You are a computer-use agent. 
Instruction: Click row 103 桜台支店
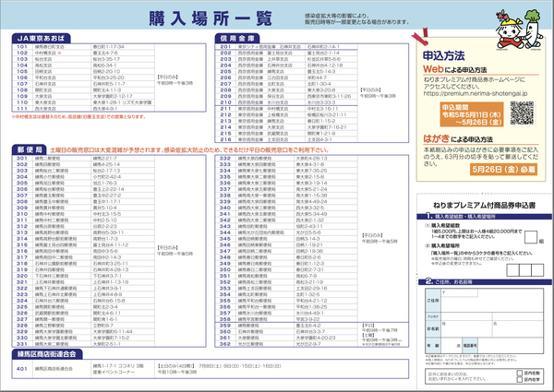pos(83,59)
